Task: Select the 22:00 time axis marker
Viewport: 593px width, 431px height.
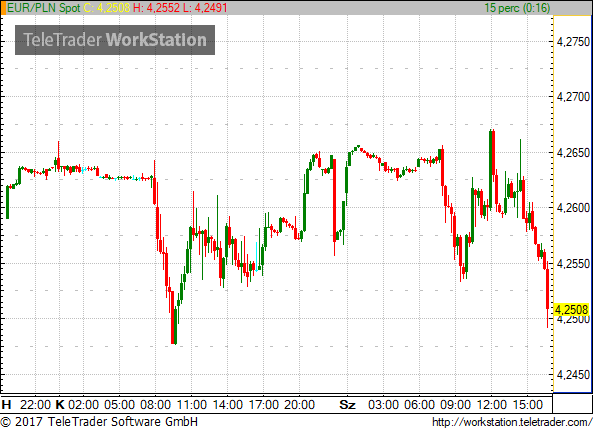Action: click(35, 405)
